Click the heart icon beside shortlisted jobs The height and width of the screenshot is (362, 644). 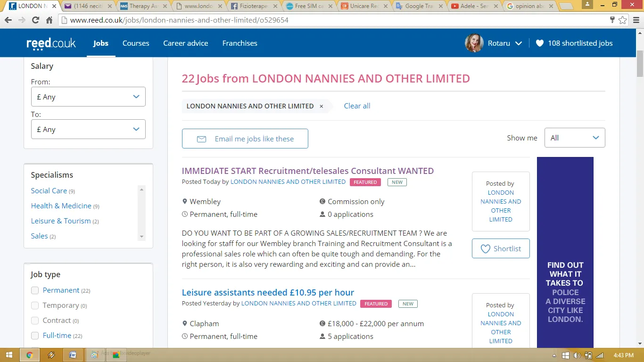540,43
